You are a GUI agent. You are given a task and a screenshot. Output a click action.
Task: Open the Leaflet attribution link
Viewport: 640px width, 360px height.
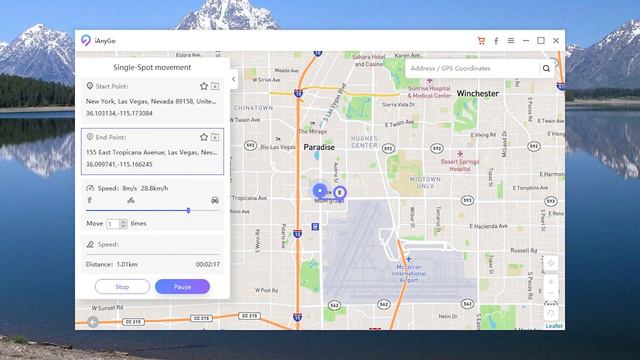coord(554,326)
